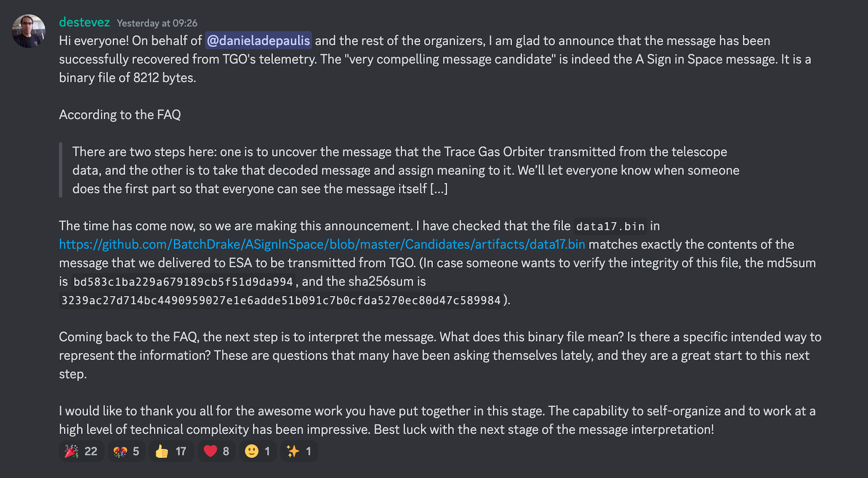Open destevez's profile avatar

(x=28, y=31)
